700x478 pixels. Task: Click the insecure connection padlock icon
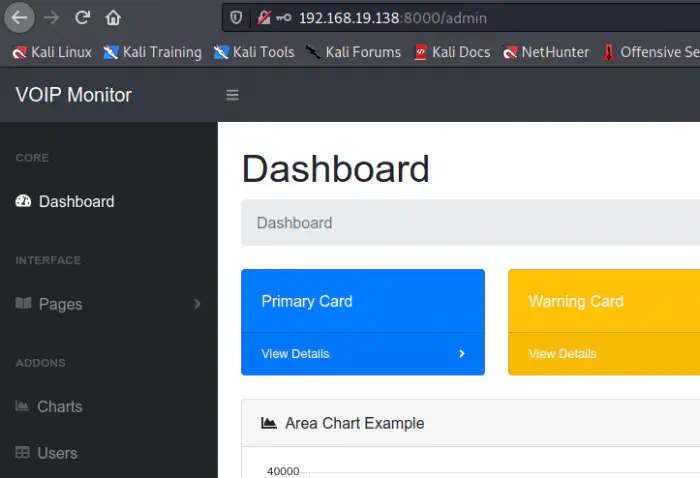pos(264,18)
